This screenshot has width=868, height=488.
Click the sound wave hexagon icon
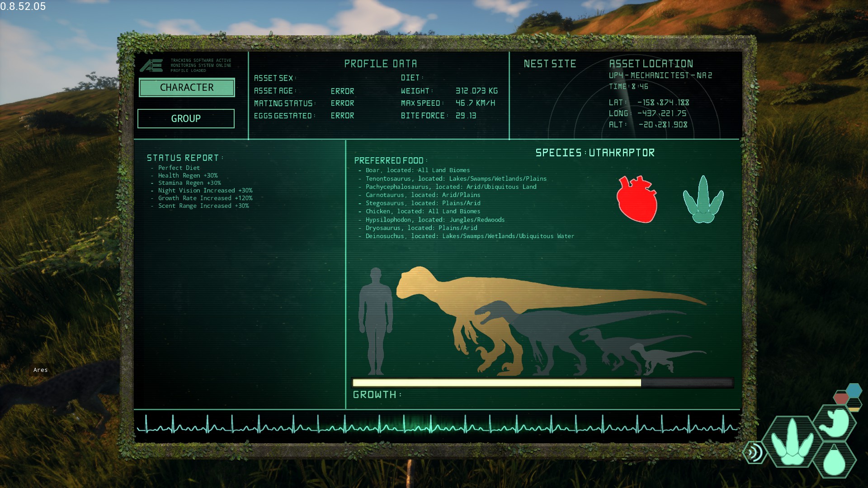pos(754,452)
